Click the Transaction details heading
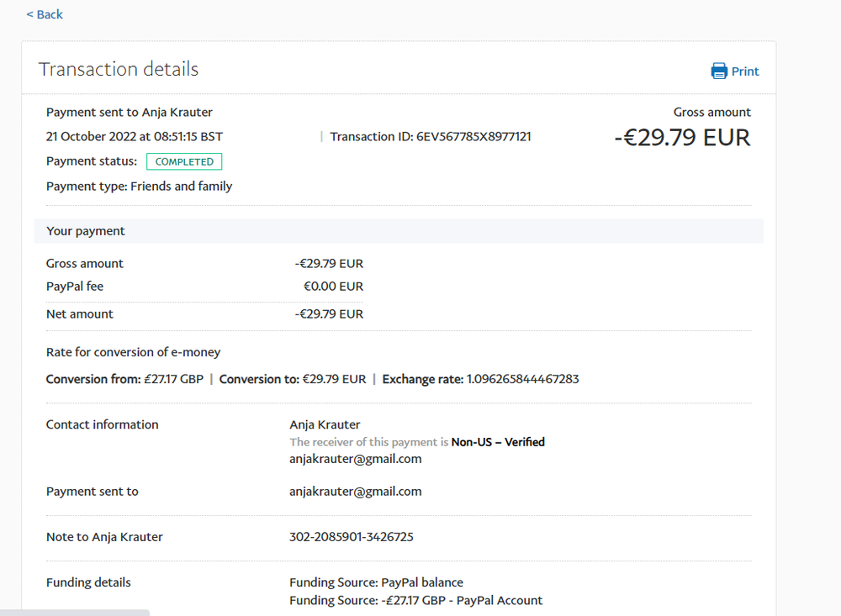Screen dimensions: 841x616 119,69
